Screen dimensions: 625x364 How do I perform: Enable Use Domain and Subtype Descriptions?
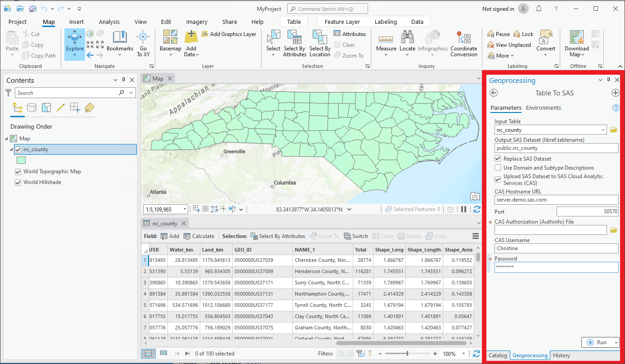pyautogui.click(x=498, y=167)
